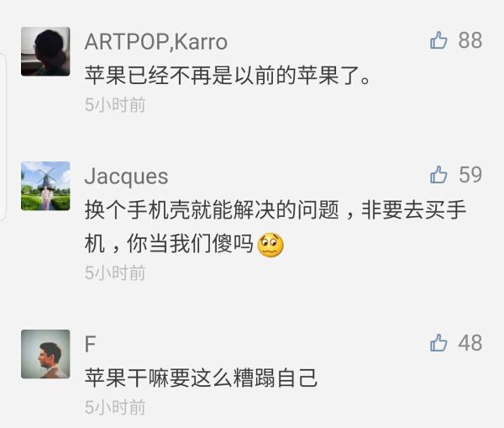Select the username F
Screen dimensions: 504x428
click(91, 344)
